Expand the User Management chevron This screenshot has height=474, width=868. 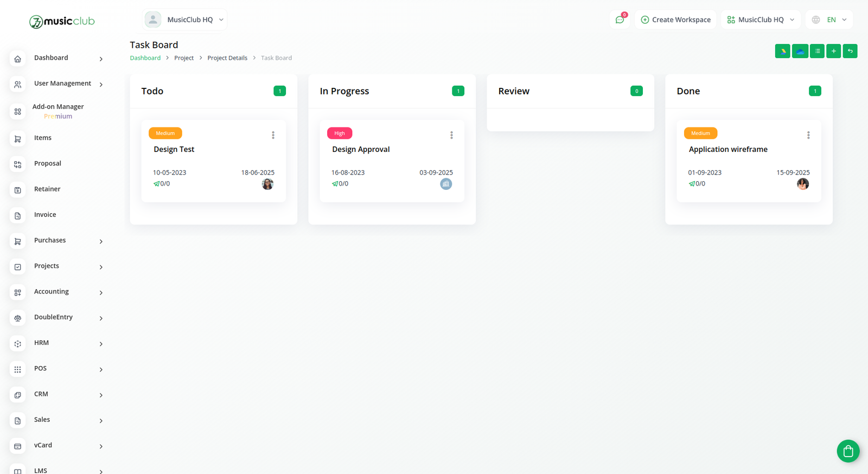(101, 85)
